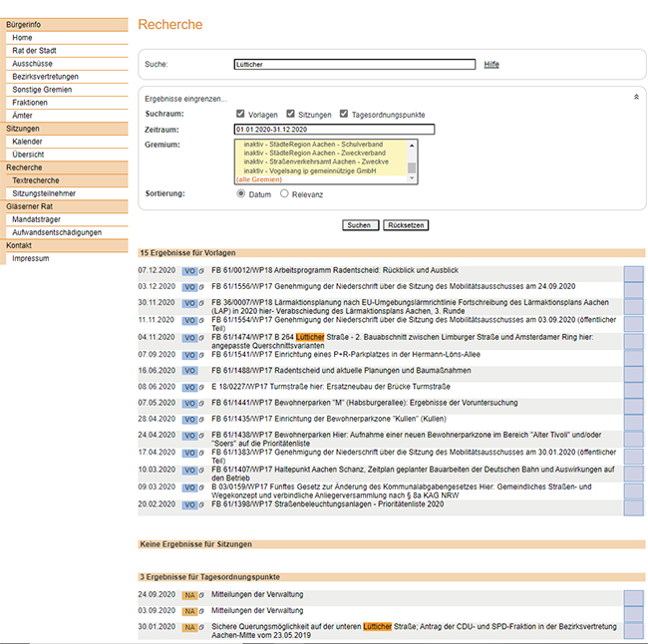Click blue box beside Haltepunkt Aachen Schanz row
Image resolution: width=648 pixels, height=644 pixels.
(x=633, y=472)
